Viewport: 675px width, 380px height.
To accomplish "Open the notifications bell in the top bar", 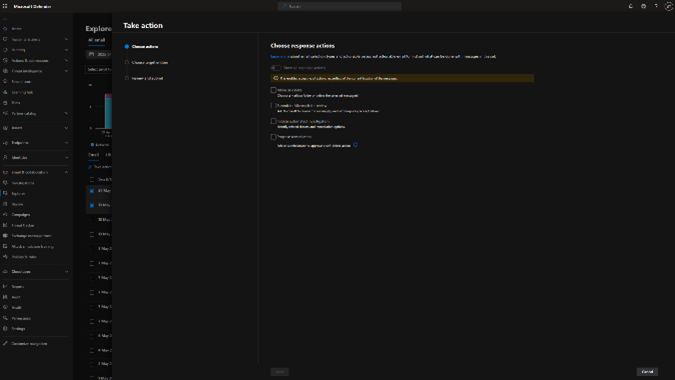I will click(631, 6).
